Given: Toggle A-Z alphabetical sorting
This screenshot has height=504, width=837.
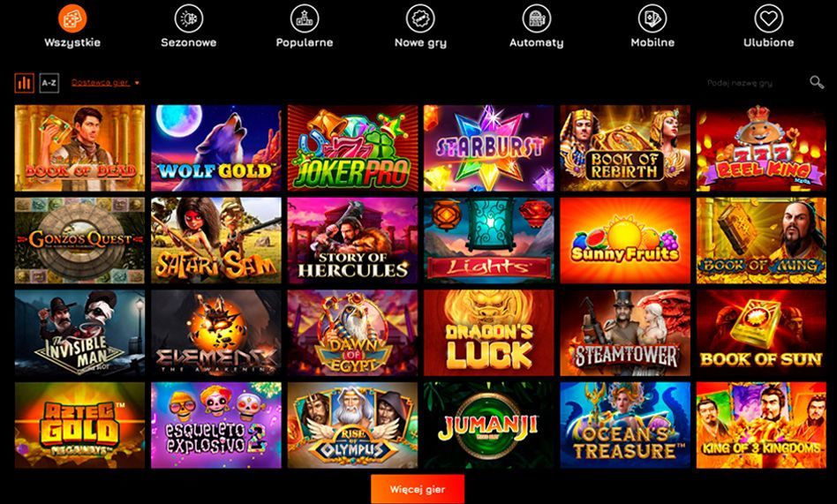Looking at the screenshot, I should click(x=49, y=83).
